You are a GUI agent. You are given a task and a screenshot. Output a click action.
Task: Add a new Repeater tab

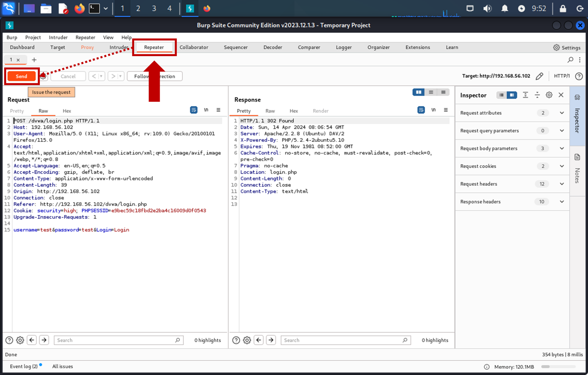tap(34, 60)
